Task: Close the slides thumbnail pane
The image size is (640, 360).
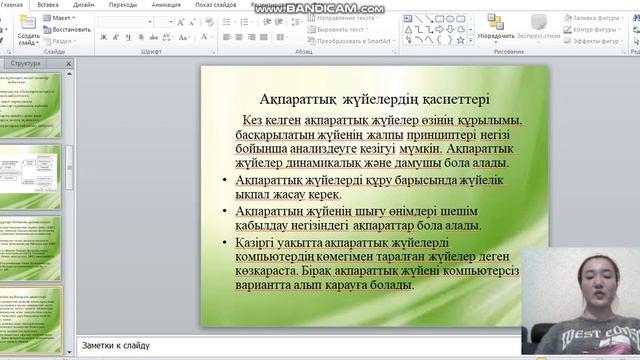Action: [x=68, y=64]
